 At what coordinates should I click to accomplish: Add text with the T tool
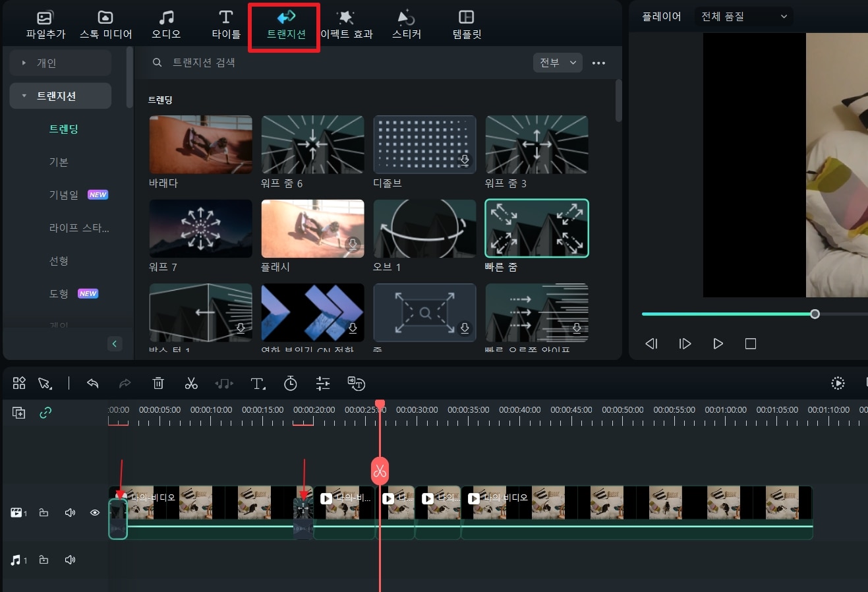(258, 383)
